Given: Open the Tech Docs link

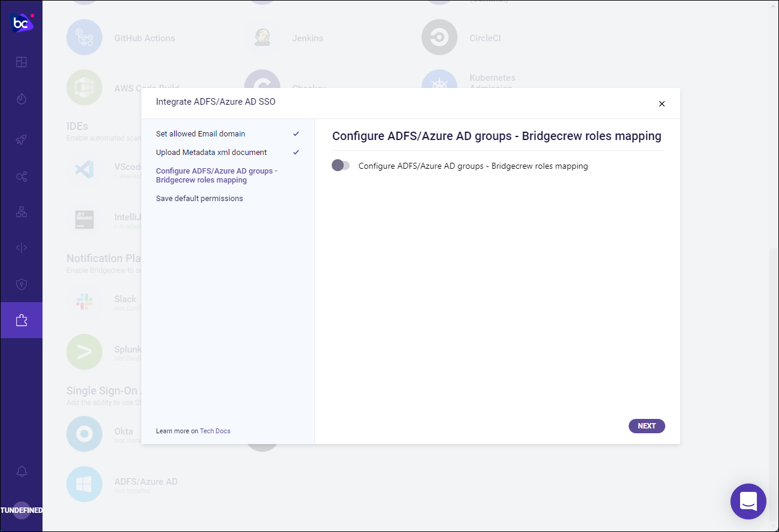Looking at the screenshot, I should click(x=215, y=431).
